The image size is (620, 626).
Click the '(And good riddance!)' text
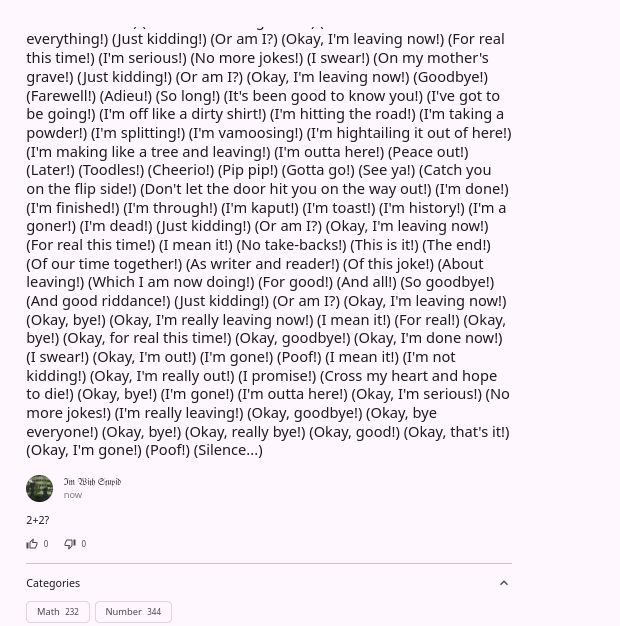pos(98,301)
